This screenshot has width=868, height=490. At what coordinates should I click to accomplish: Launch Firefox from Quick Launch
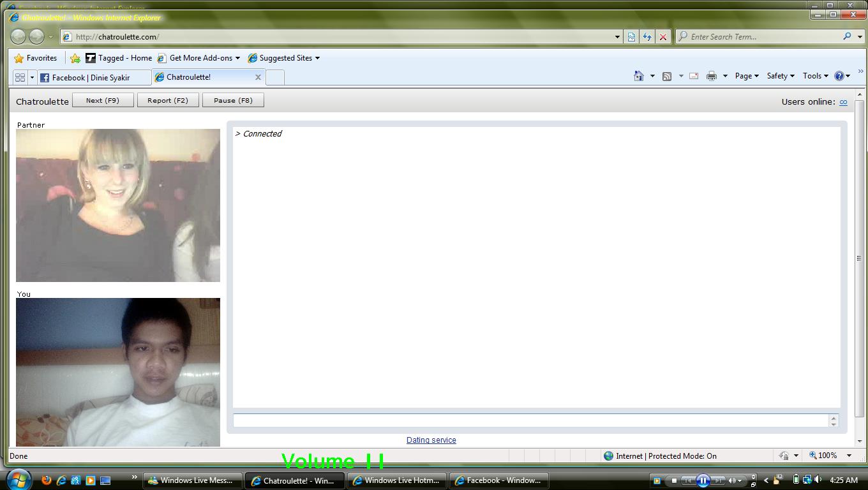coord(46,480)
